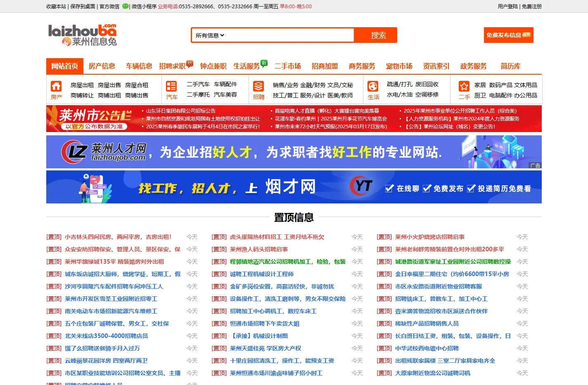Click 用户登陆 link at top right
The width and height of the screenshot is (588, 385).
coord(508,6)
